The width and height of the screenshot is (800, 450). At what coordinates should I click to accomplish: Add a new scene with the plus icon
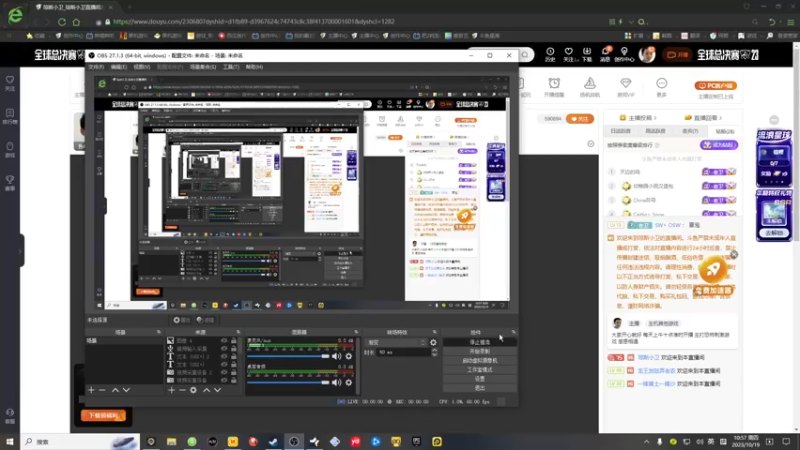pos(91,390)
